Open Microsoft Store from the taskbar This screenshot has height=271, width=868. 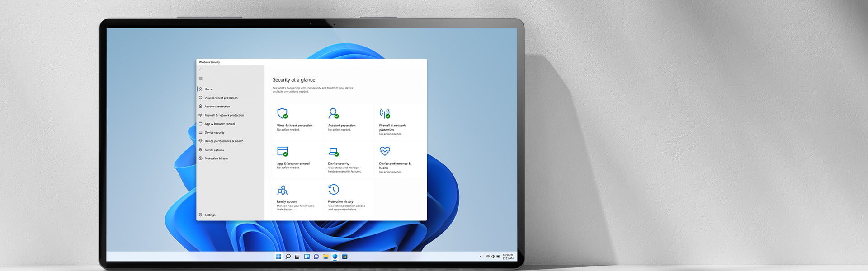[x=344, y=257]
